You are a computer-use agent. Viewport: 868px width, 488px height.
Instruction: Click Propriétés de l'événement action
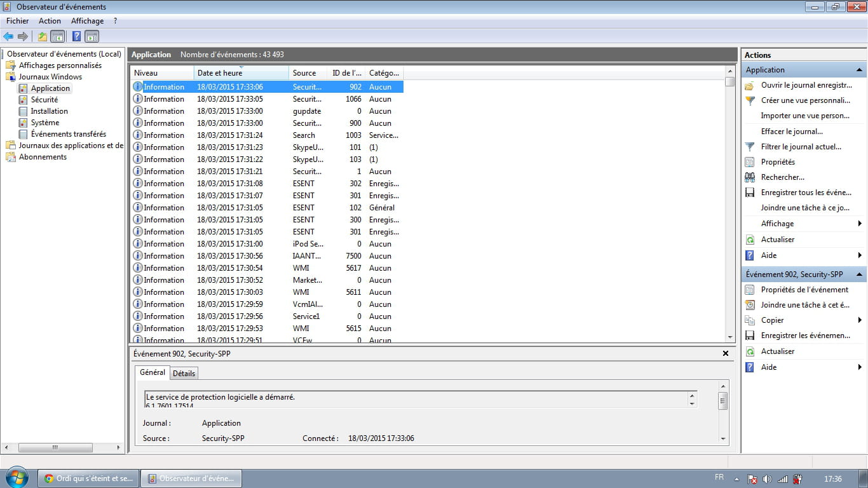coord(804,290)
